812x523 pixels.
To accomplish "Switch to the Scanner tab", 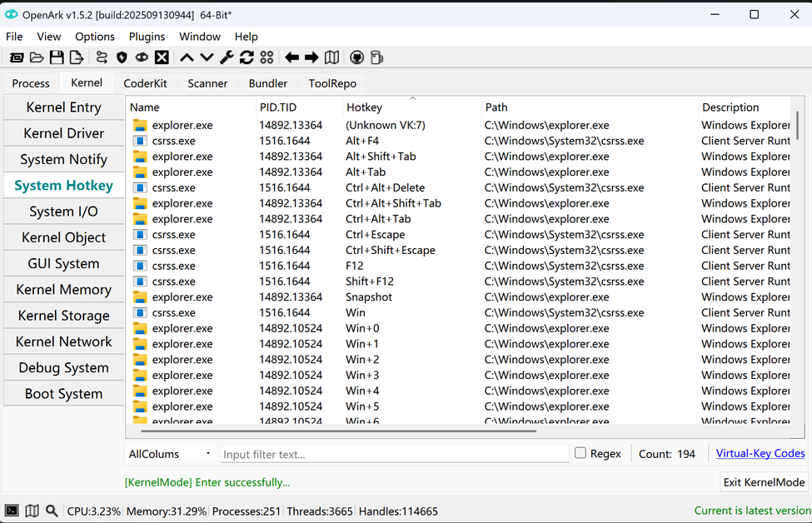I will [207, 83].
